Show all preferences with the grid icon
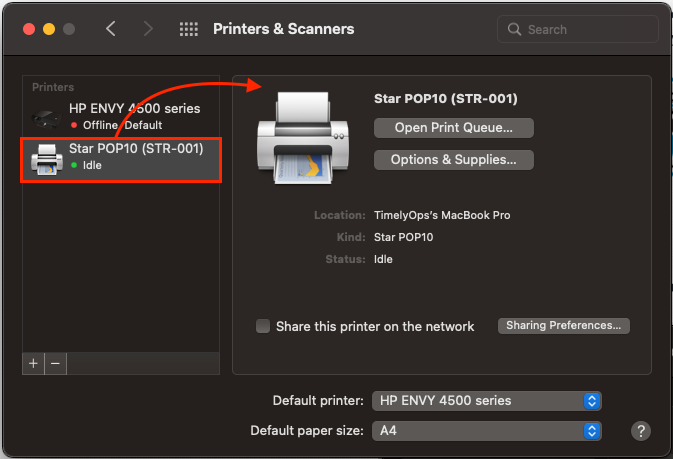 188,29
